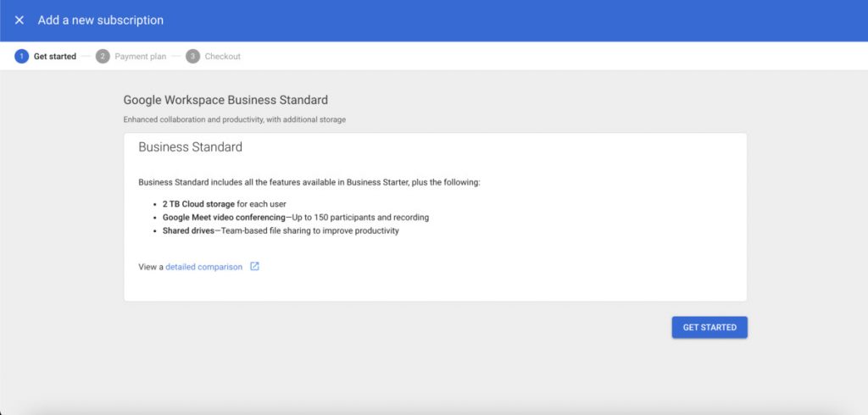This screenshot has width=868, height=415.
Task: Click the 2 TB Cloud storage bullet
Action: tap(224, 204)
